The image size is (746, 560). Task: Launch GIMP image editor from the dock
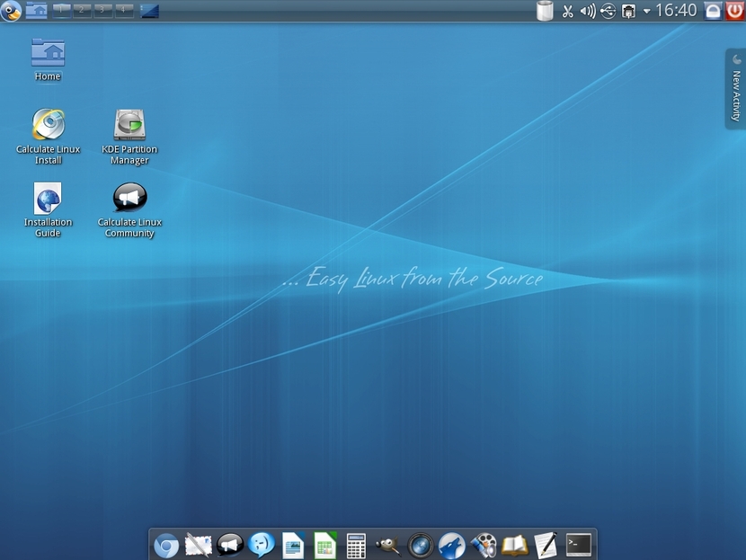pos(388,545)
